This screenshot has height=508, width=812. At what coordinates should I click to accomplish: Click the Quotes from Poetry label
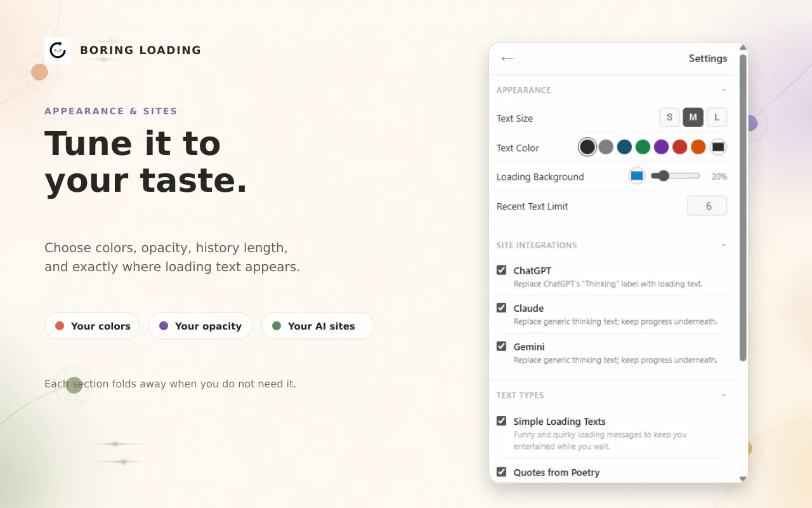[x=556, y=472]
